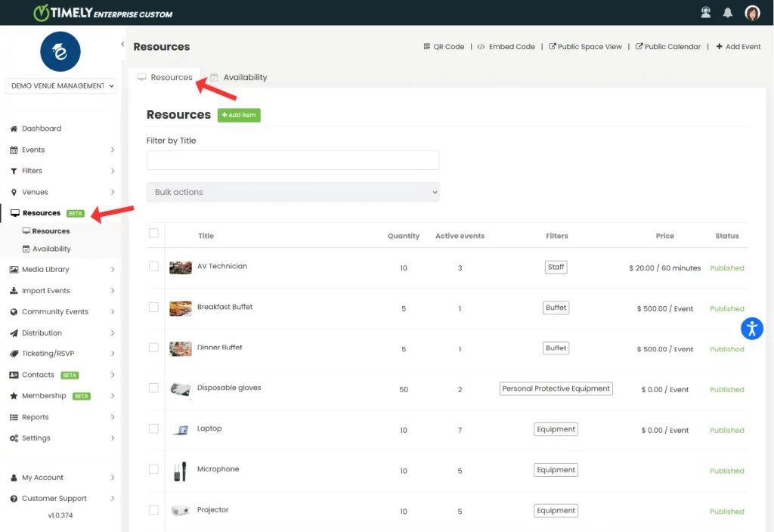Click the Membership star icon
The width and height of the screenshot is (774, 532).
14,396
